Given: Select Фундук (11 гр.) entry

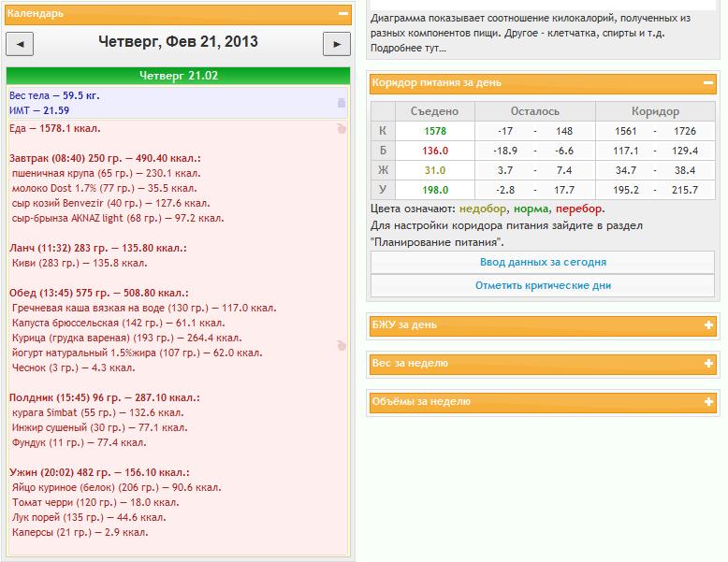Looking at the screenshot, I should (80, 442).
